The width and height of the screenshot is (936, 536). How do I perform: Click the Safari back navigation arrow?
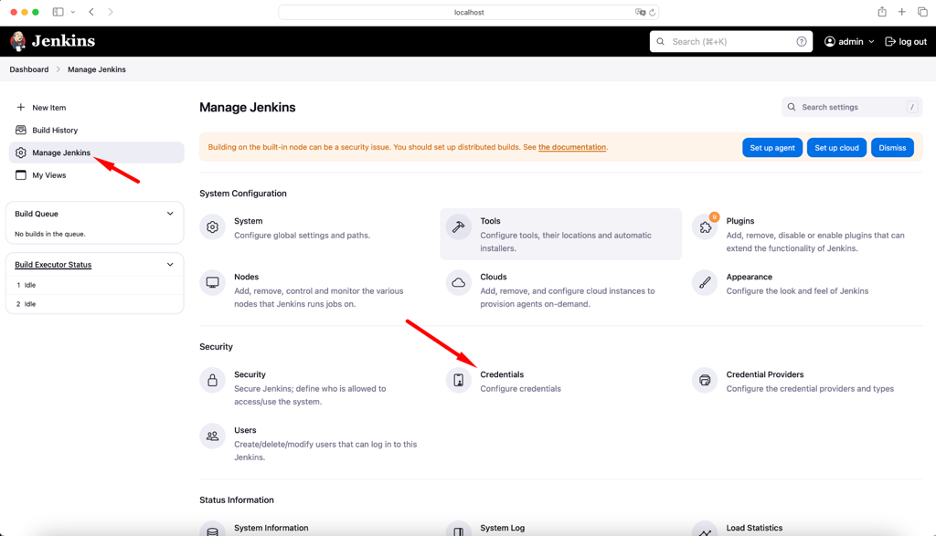(x=91, y=12)
